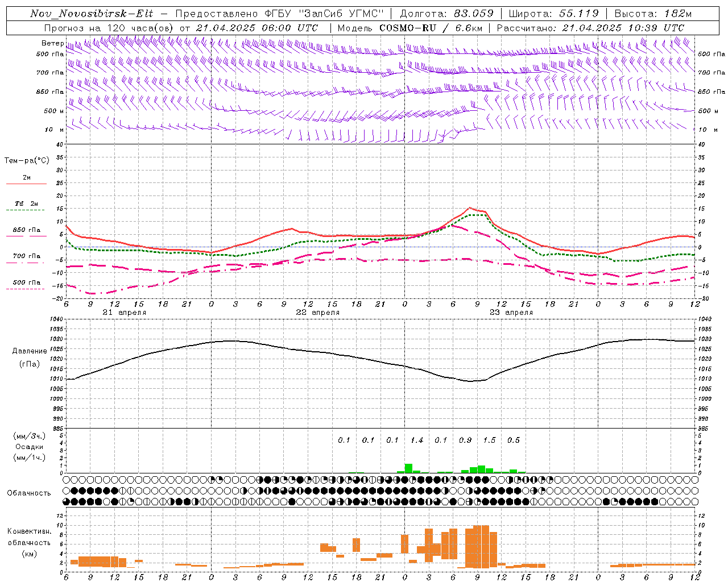Click the solid line sample under legend 2м
The image size is (728, 582).
point(26,184)
